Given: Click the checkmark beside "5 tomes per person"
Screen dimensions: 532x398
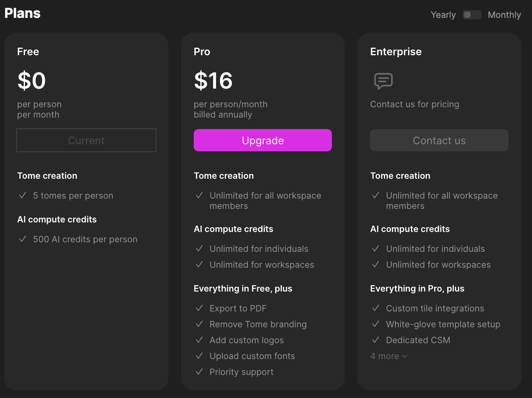Looking at the screenshot, I should pyautogui.click(x=23, y=195).
